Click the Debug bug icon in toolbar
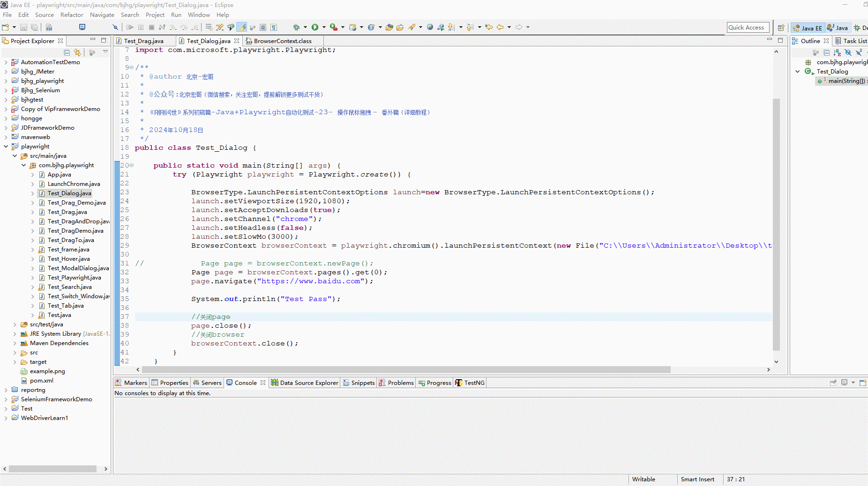The height and width of the screenshot is (486, 868). coord(296,27)
